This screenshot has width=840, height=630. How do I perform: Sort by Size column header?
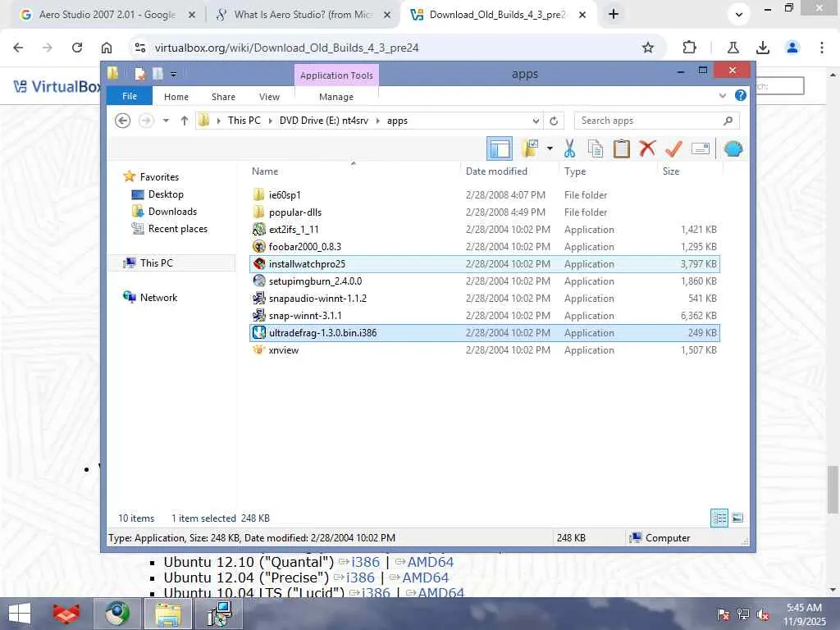pyautogui.click(x=671, y=171)
